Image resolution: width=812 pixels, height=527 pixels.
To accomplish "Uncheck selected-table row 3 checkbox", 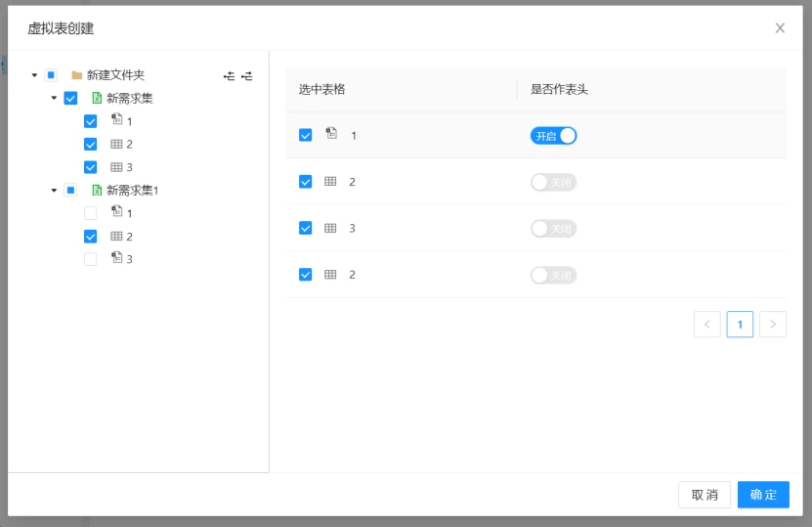I will [306, 228].
